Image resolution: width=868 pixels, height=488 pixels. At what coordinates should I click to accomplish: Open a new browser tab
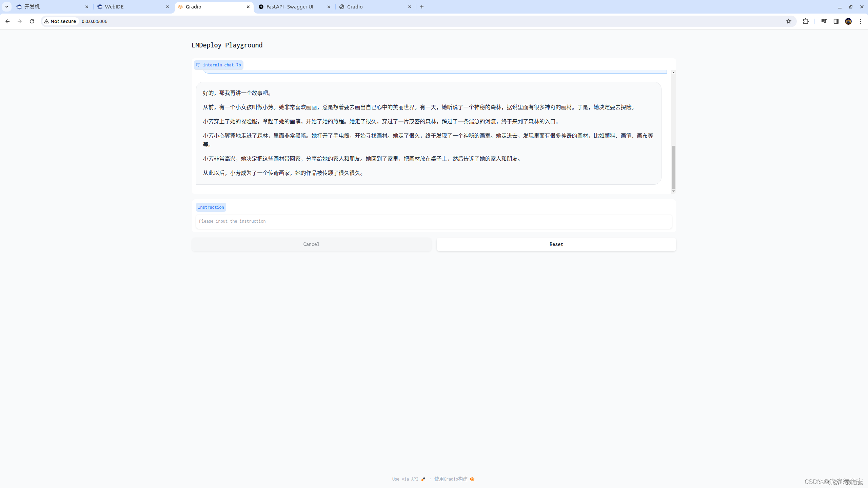tap(422, 7)
